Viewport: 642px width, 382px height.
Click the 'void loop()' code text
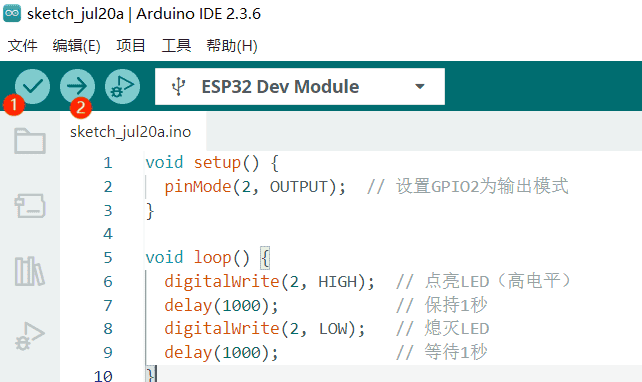tap(197, 258)
